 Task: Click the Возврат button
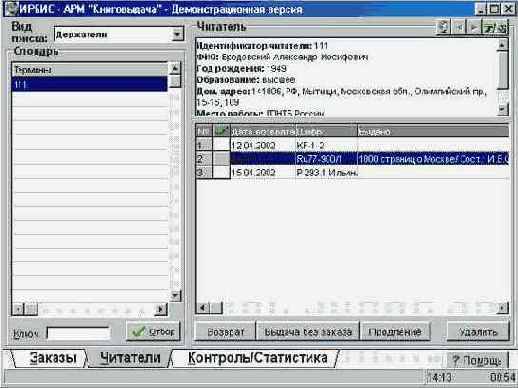pyautogui.click(x=226, y=332)
